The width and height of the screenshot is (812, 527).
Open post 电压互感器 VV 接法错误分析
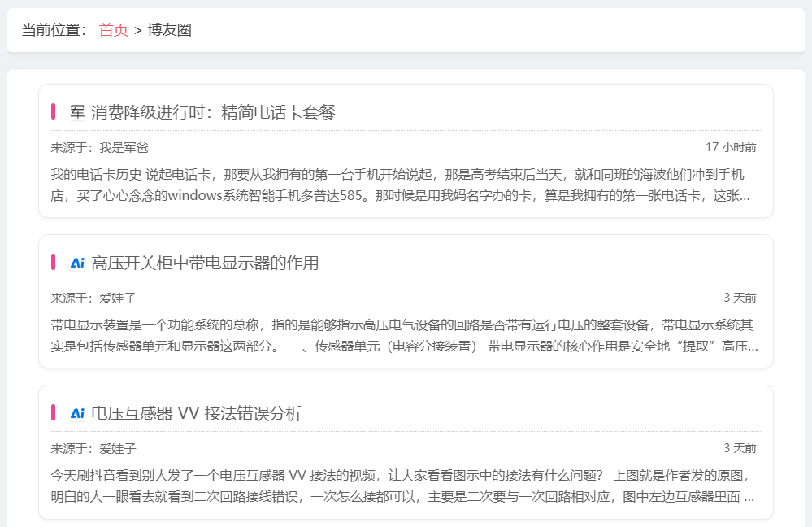tap(196, 413)
